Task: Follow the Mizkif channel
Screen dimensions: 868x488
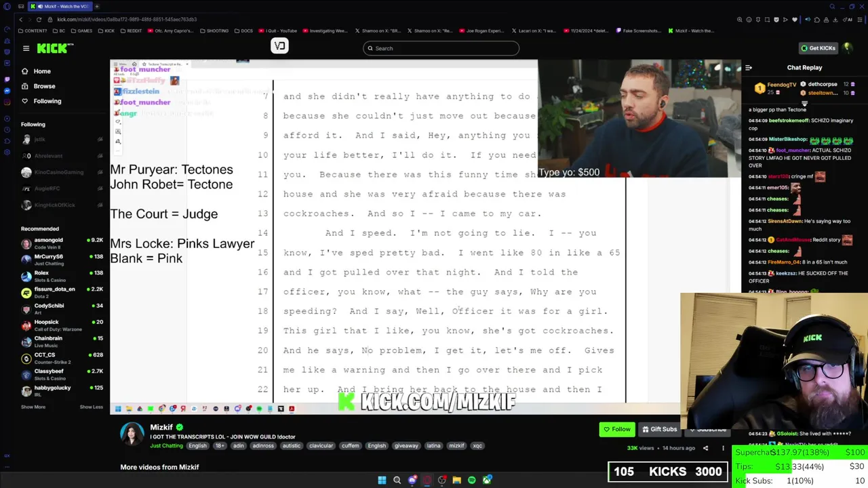Action: [616, 429]
